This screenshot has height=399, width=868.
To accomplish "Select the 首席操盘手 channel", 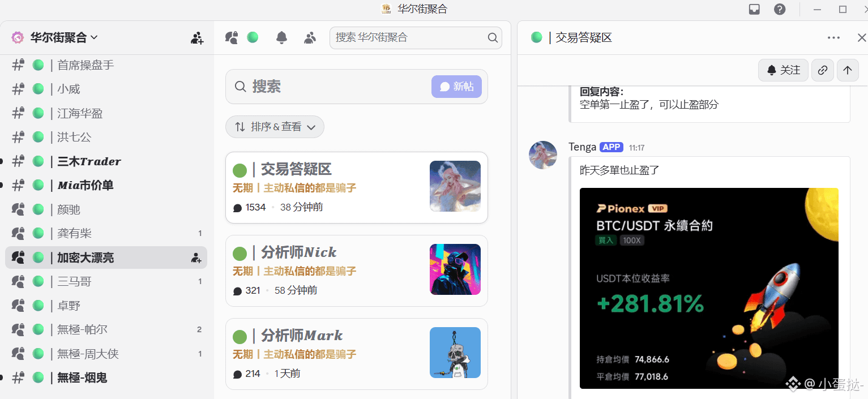I will tap(106, 65).
